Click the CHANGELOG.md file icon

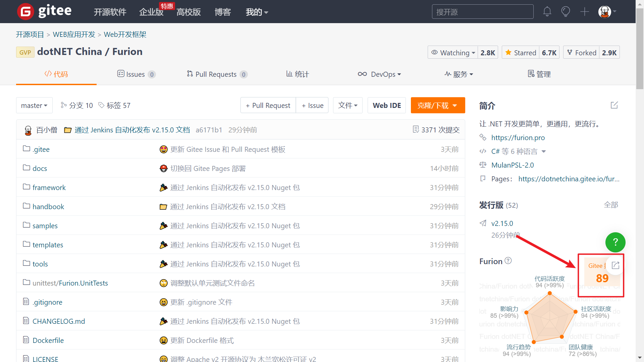click(26, 321)
